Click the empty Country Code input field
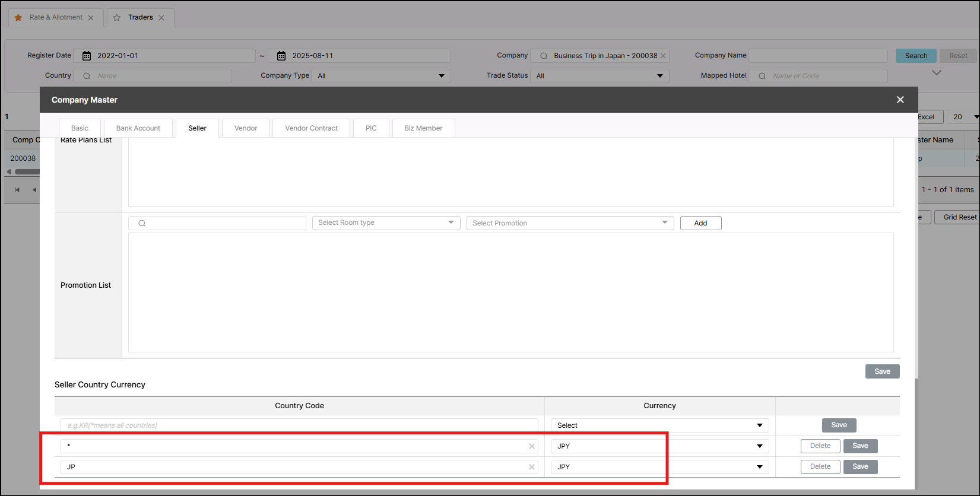 point(299,425)
